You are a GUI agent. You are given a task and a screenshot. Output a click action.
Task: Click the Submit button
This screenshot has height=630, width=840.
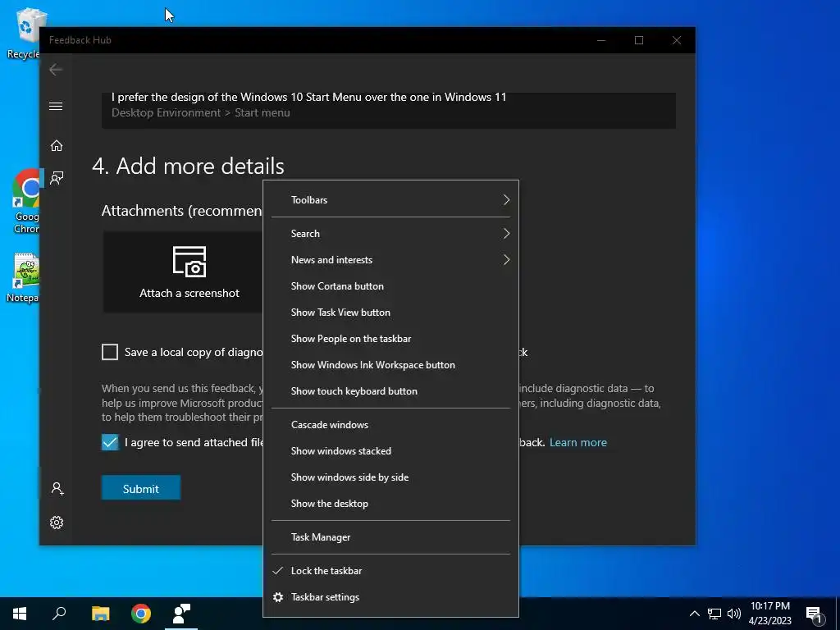click(141, 488)
